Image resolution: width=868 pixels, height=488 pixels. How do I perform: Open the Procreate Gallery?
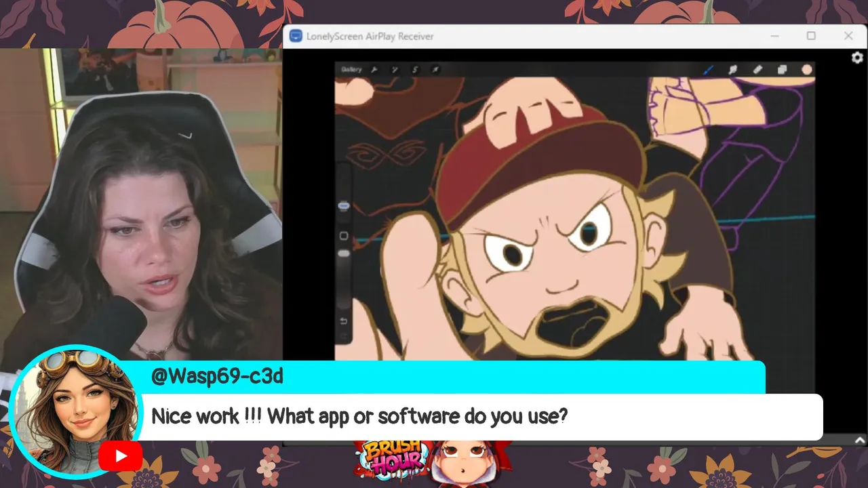[x=351, y=69]
